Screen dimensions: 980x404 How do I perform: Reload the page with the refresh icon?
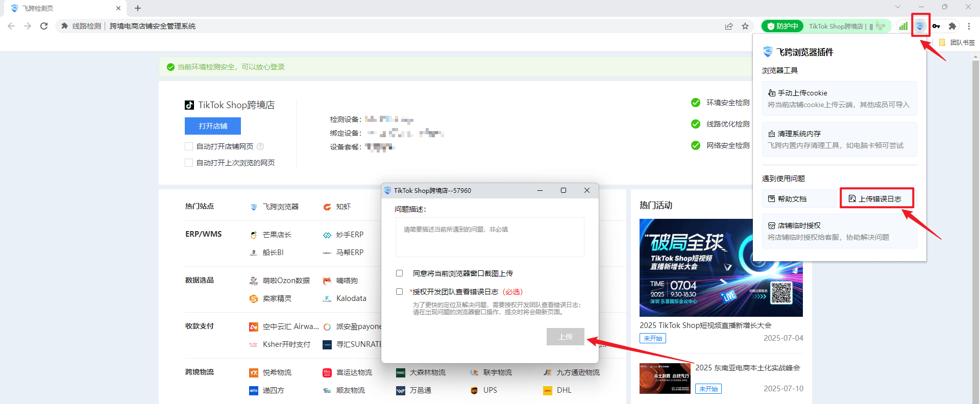(x=44, y=26)
